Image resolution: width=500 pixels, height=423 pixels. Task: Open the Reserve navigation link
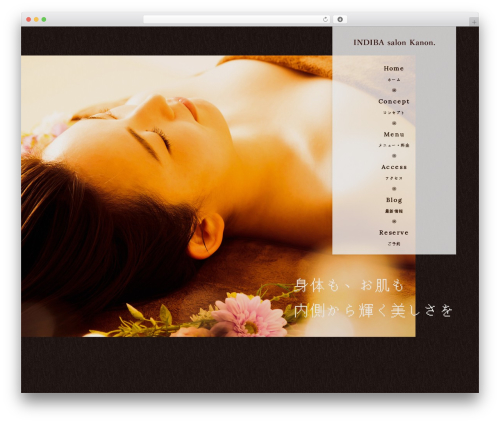(x=394, y=233)
